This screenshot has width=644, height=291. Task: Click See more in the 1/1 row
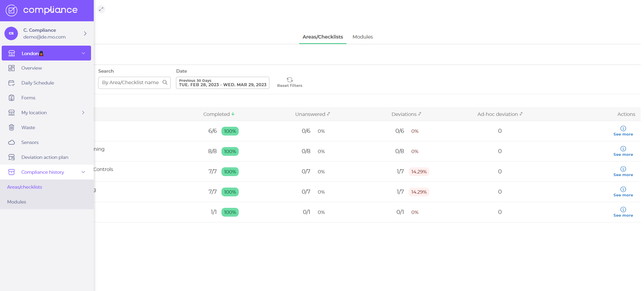click(x=623, y=215)
